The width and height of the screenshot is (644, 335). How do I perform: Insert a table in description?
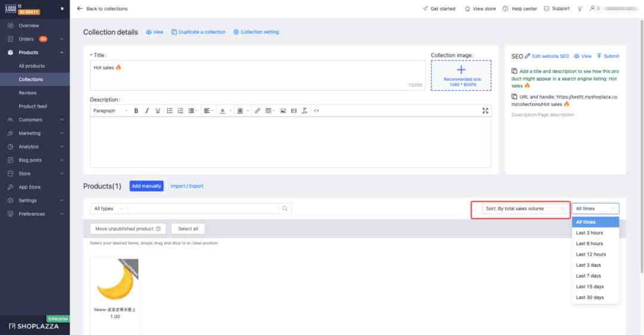tap(270, 110)
